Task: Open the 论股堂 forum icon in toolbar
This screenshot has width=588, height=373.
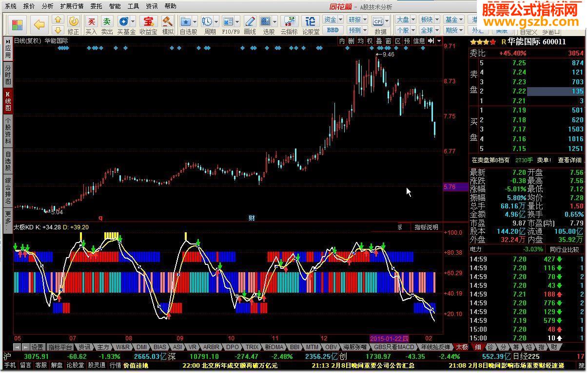Action: click(311, 25)
